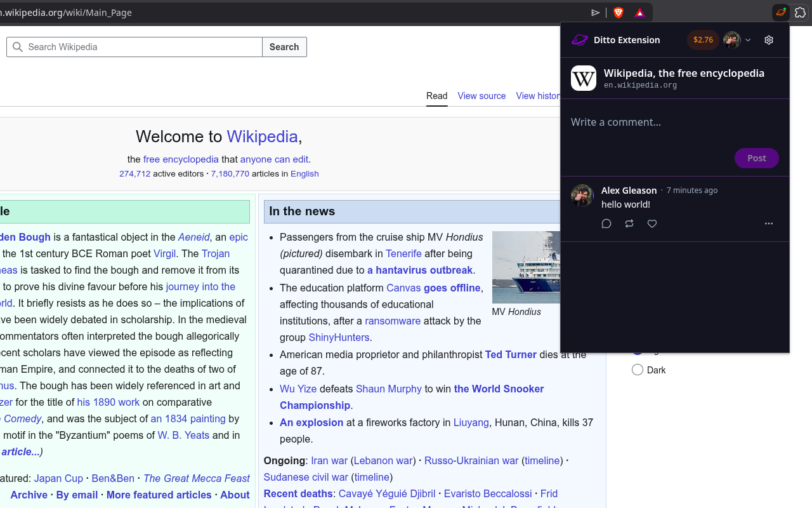The image size is (812, 508).
Task: Click the 'By email' link
Action: 77,495
